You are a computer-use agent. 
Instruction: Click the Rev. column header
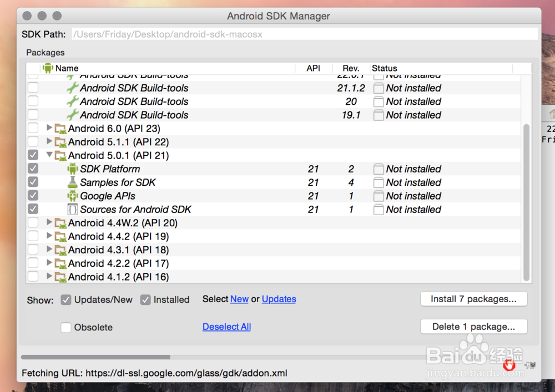[x=351, y=68]
